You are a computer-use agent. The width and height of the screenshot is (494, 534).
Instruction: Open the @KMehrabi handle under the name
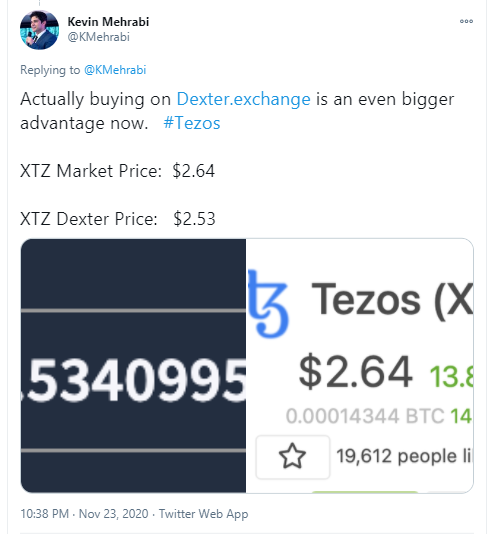point(98,37)
